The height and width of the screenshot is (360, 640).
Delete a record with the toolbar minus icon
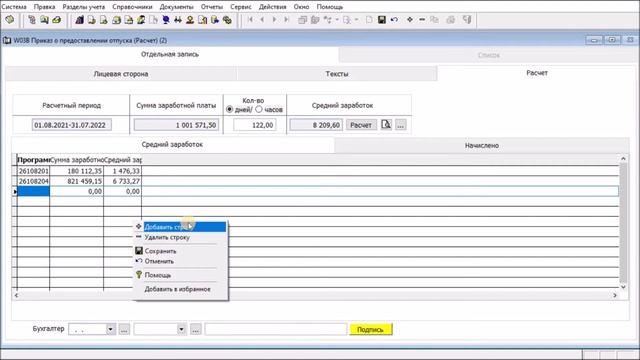click(x=422, y=20)
